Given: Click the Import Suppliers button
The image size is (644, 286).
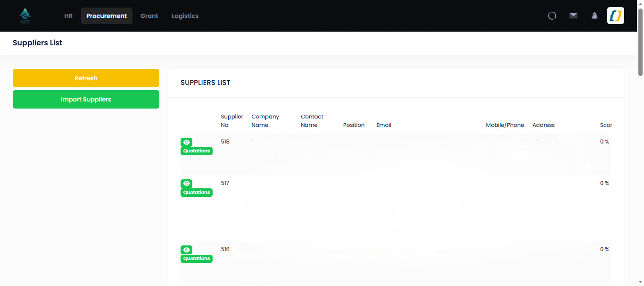Looking at the screenshot, I should (86, 100).
